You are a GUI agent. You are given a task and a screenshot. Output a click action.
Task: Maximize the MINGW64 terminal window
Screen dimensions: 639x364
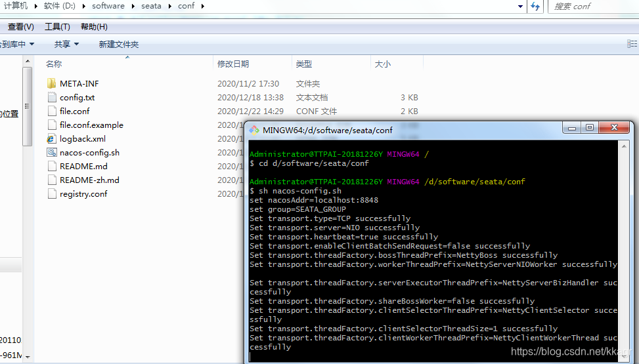(589, 127)
